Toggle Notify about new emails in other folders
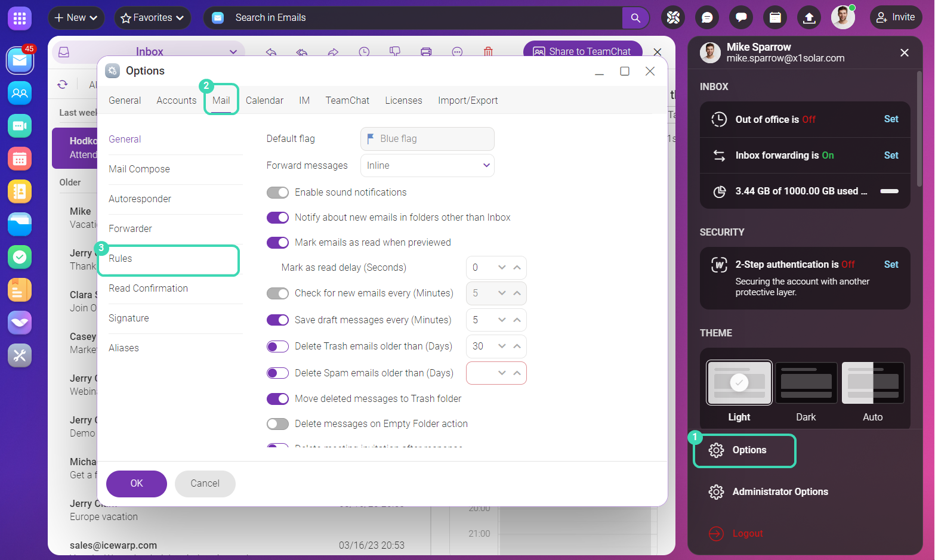 tap(277, 218)
